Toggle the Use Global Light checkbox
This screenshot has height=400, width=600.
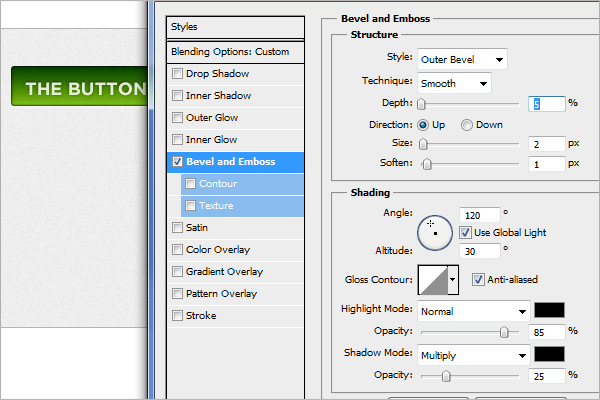(465, 233)
